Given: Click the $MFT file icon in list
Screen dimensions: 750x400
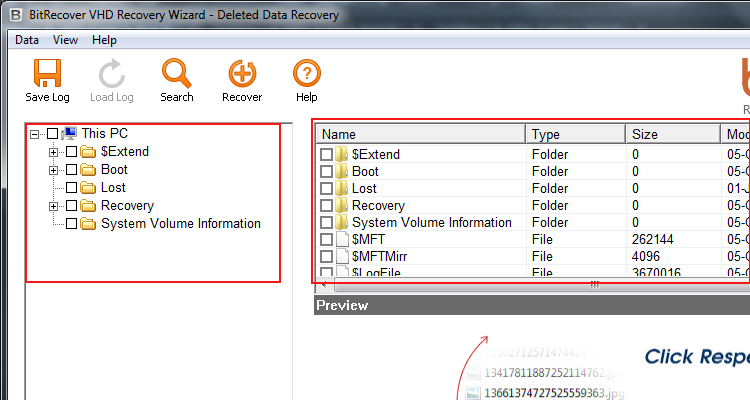Looking at the screenshot, I should 342,239.
